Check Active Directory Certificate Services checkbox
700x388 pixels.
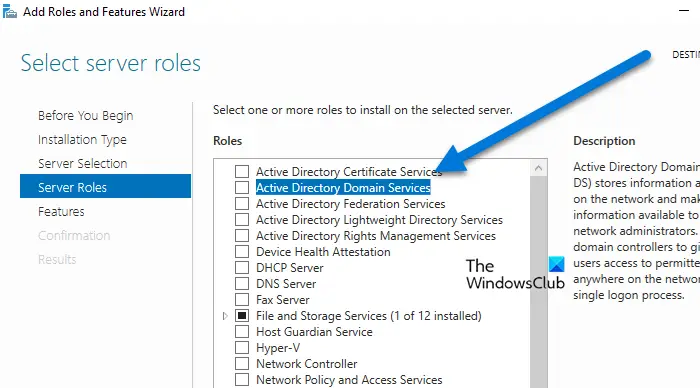242,171
